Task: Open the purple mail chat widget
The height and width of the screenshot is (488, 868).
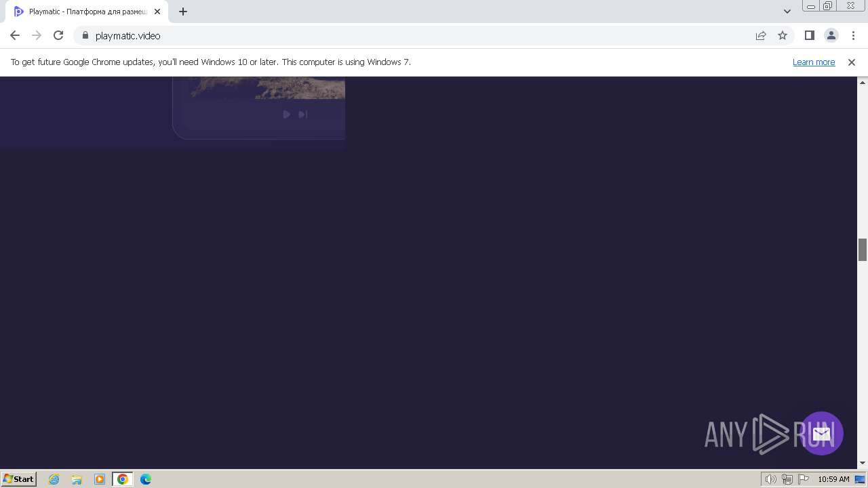Action: (x=822, y=433)
